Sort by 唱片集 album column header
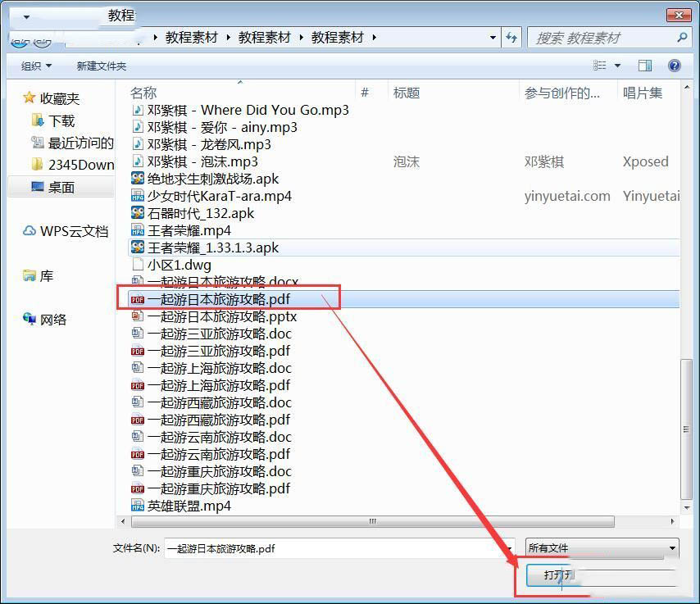This screenshot has height=604, width=700. tap(643, 93)
